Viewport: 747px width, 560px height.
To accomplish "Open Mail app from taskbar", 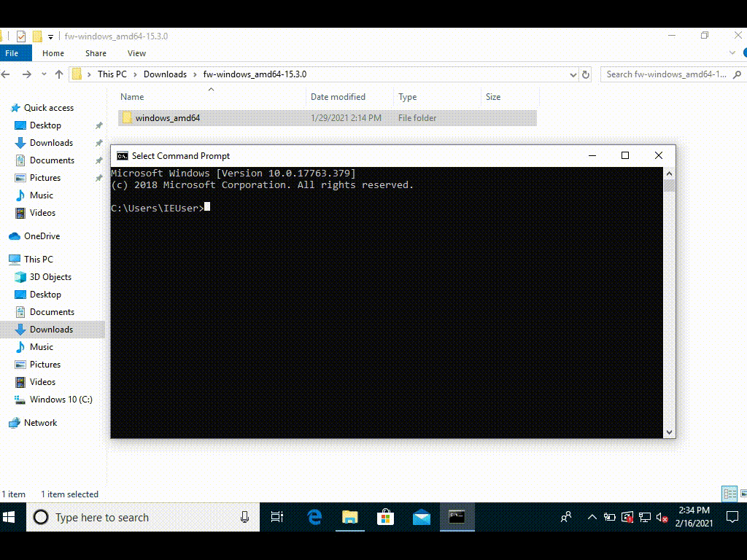I will (x=422, y=517).
